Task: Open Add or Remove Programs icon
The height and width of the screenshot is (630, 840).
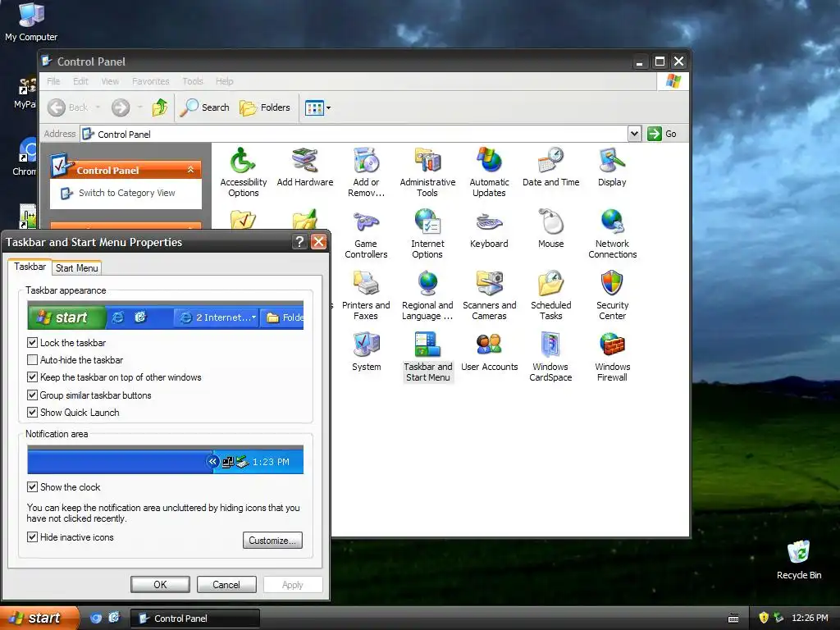Action: tap(366, 171)
